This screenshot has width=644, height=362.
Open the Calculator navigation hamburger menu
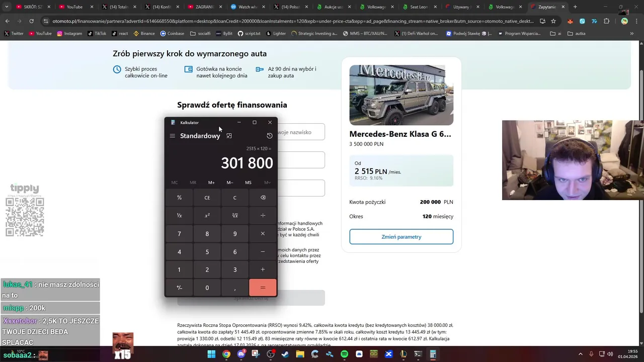(x=172, y=136)
